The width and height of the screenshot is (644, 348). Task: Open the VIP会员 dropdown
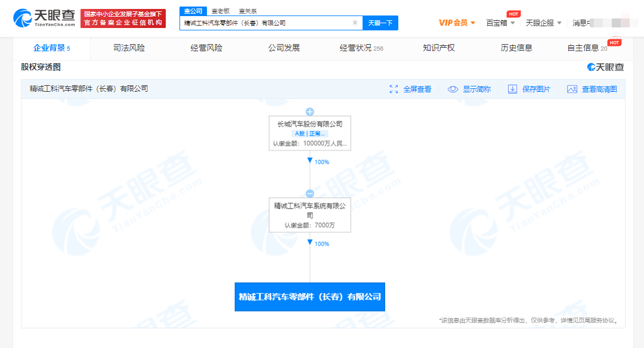457,23
